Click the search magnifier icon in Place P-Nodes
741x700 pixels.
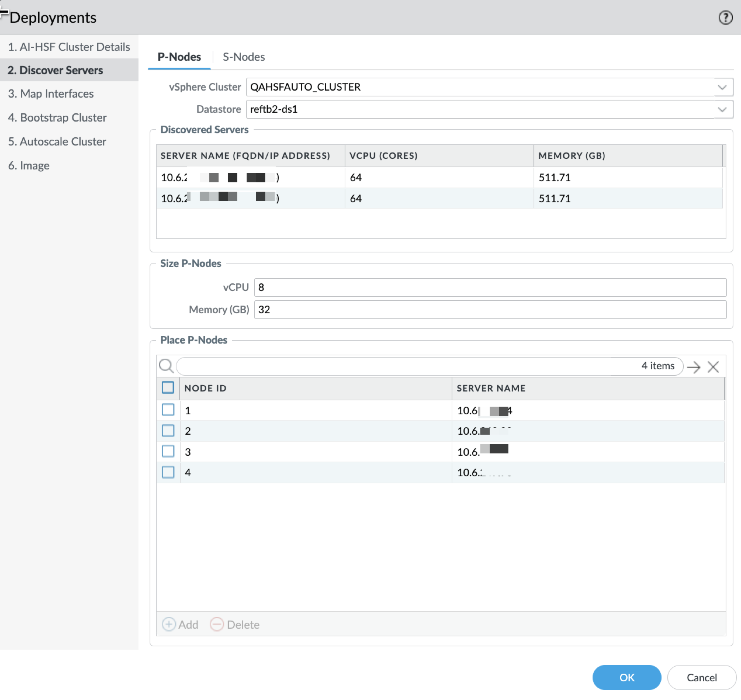click(166, 366)
